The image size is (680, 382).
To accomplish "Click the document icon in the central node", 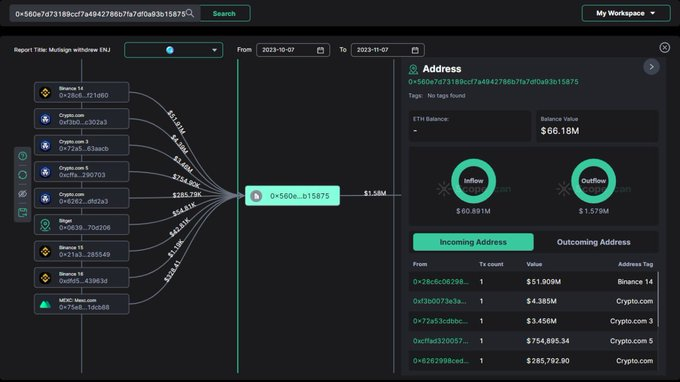I will (x=256, y=196).
